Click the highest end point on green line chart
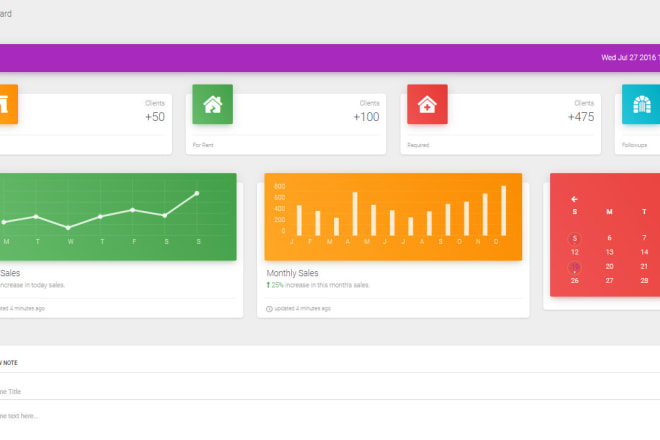Image resolution: width=660 pixels, height=440 pixels. (x=197, y=193)
